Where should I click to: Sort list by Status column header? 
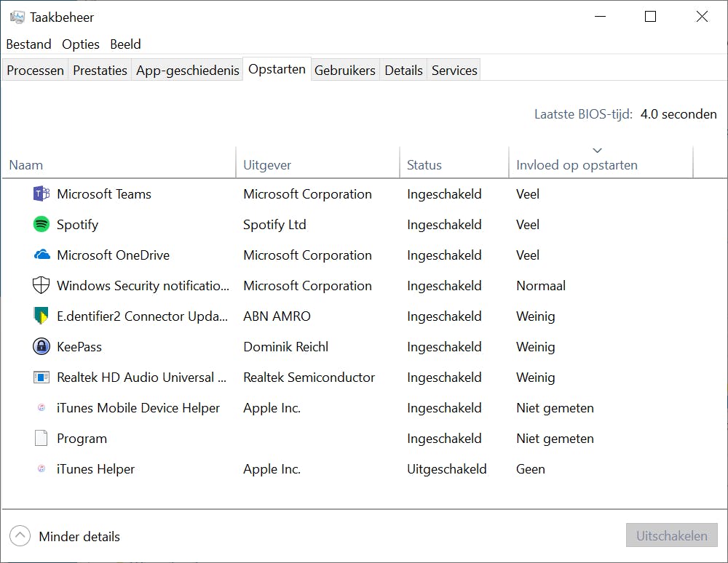[424, 165]
